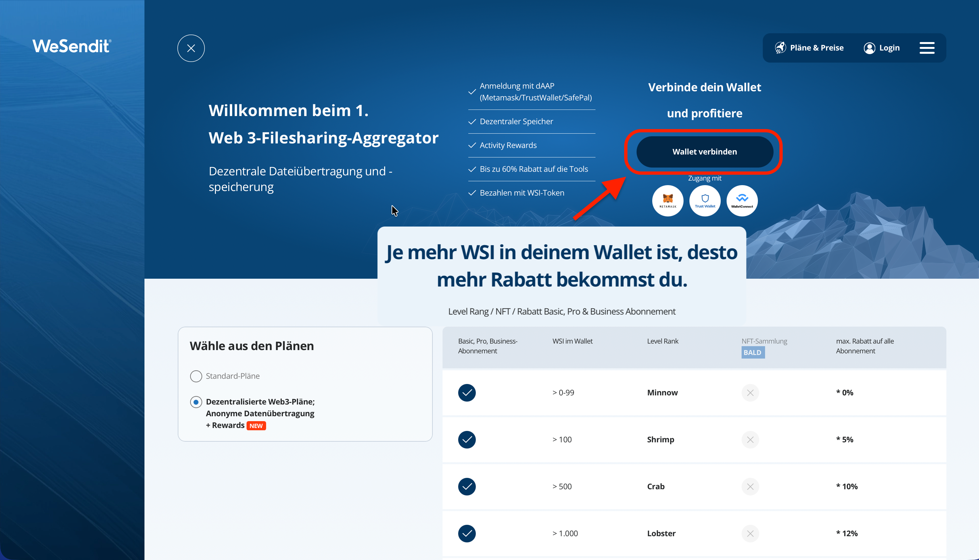Click the Login user icon
Viewport: 979px width, 560px height.
pyautogui.click(x=869, y=48)
